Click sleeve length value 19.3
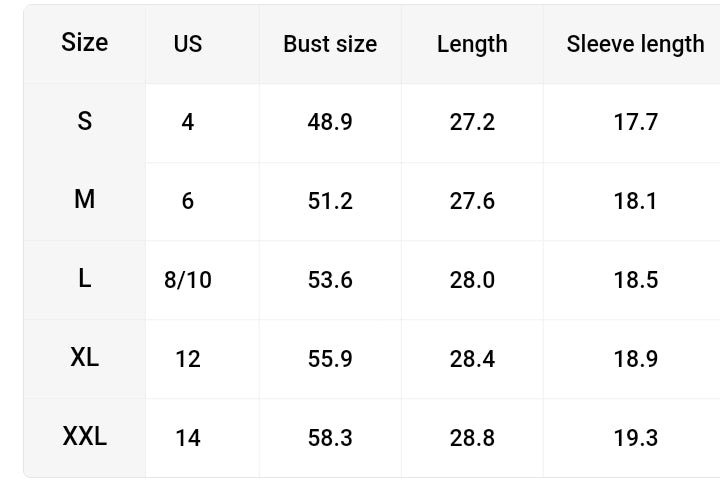720x490 pixels. click(636, 438)
